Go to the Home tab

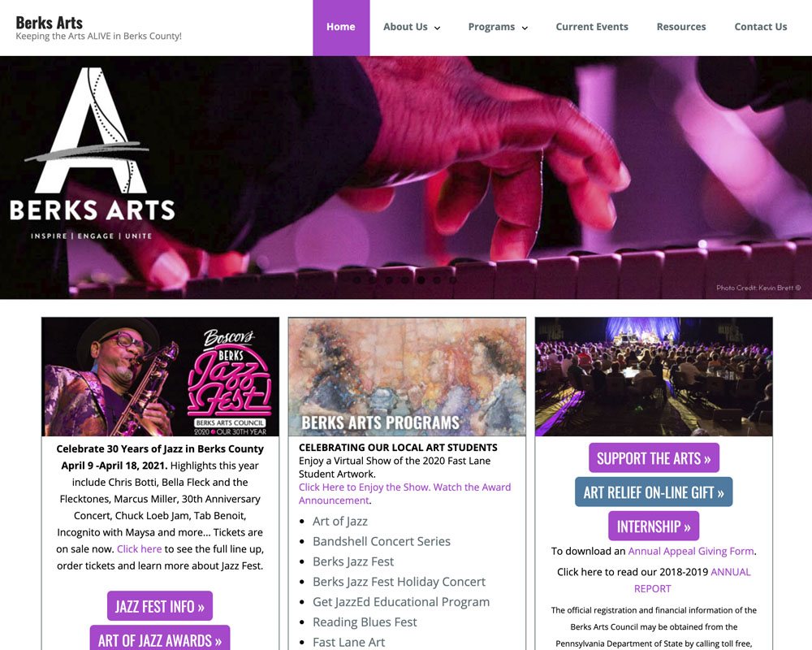(x=341, y=27)
